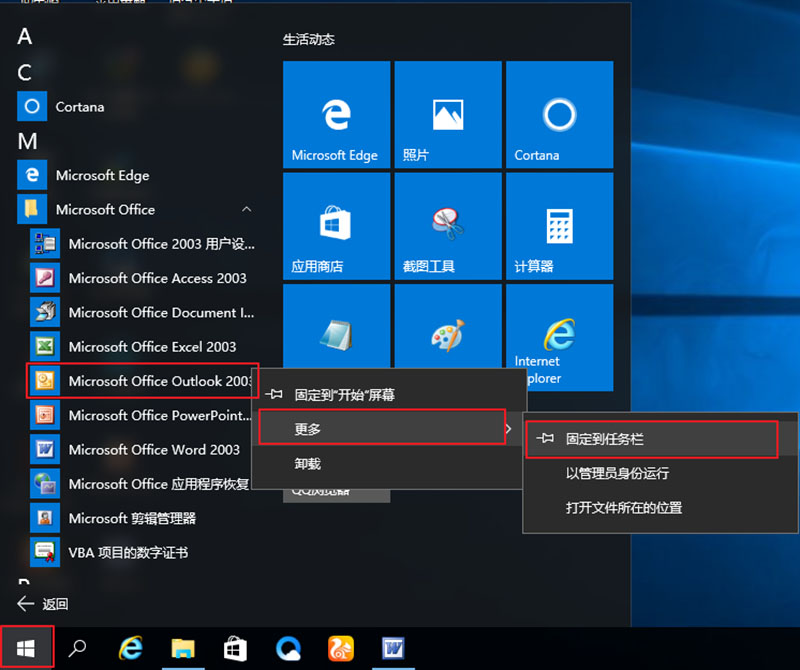This screenshot has width=800, height=670.
Task: Open the Store icon on taskbar
Action: tap(236, 648)
